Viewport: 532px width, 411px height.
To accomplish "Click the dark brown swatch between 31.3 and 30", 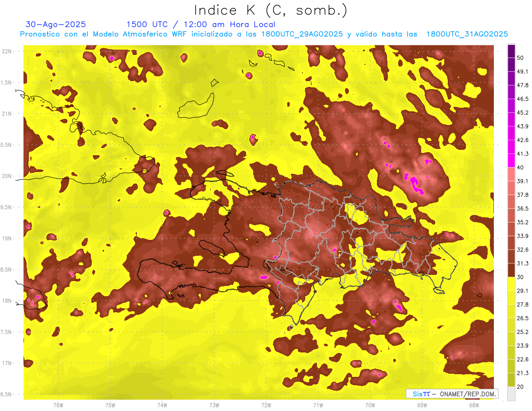I will [x=511, y=270].
